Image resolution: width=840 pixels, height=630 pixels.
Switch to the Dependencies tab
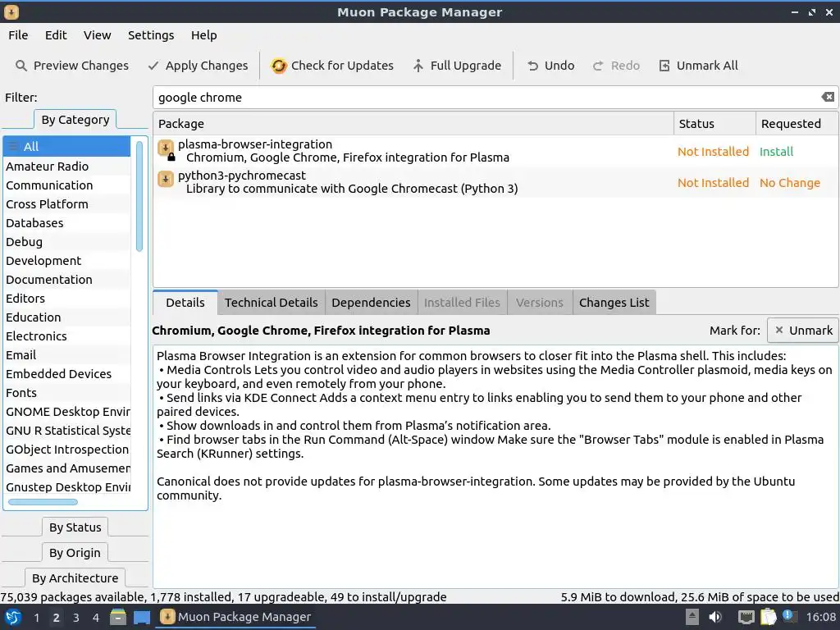tap(371, 303)
